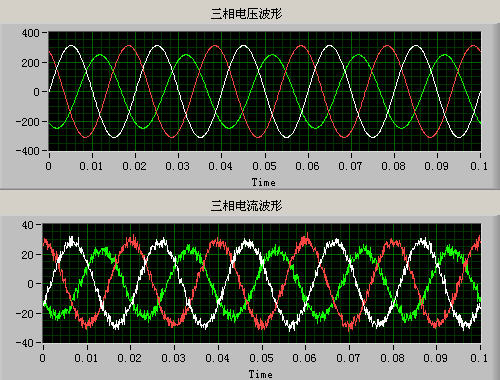Select the -40 minimum on current Y-axis
Screen dimensions: 500x380
pyautogui.click(x=24, y=343)
